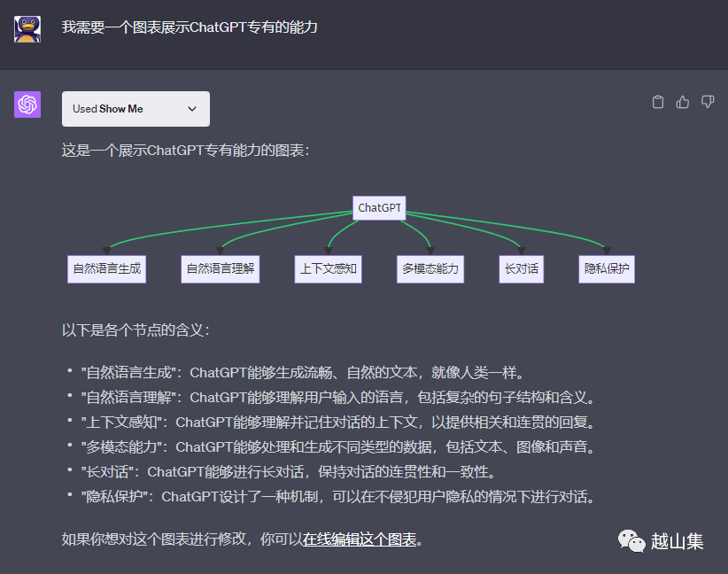Expand the Used Show Me plugin details
The image size is (728, 574).
coord(136,109)
